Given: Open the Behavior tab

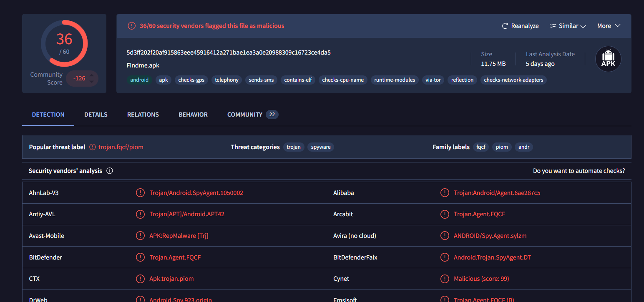Looking at the screenshot, I should (x=193, y=115).
